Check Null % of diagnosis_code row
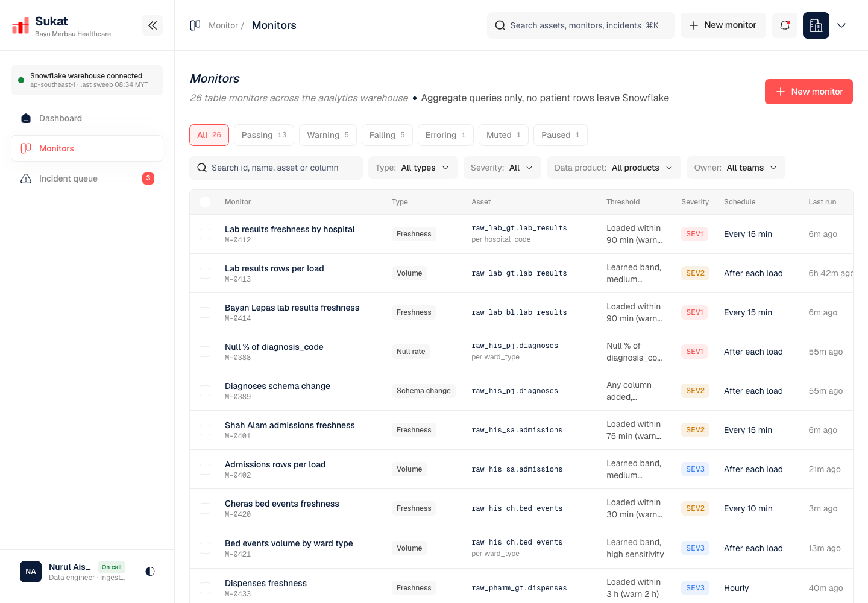 [x=205, y=352]
